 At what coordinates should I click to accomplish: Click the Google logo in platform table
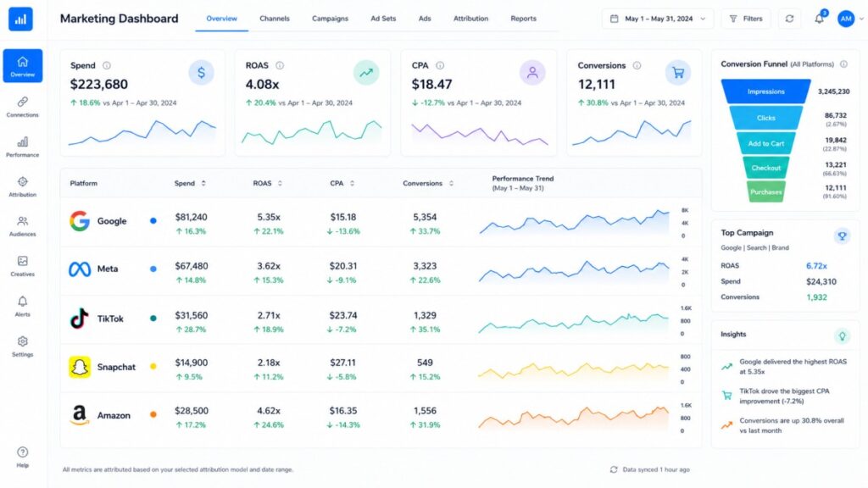[80, 221]
